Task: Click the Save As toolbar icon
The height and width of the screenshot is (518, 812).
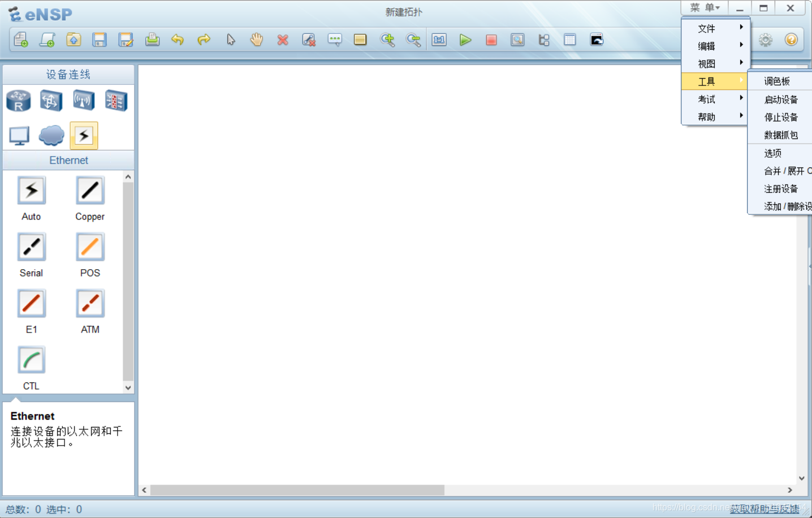Action: tap(126, 40)
